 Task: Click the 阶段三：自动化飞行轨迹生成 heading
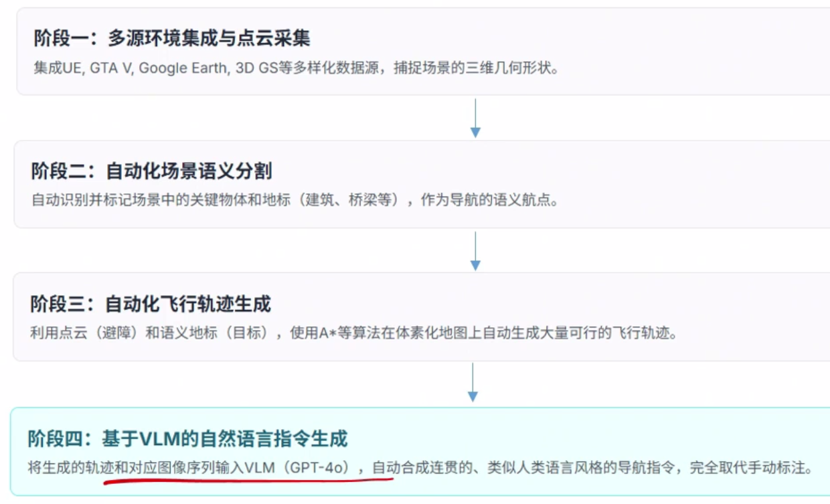150,304
